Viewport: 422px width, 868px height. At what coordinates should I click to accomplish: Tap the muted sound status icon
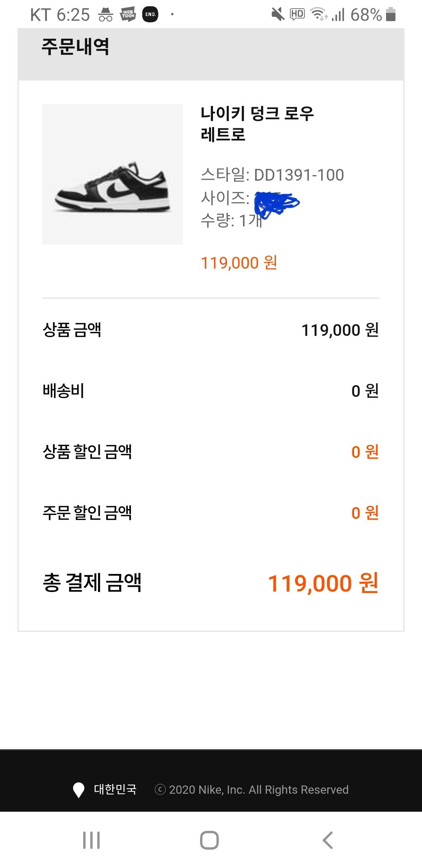pyautogui.click(x=278, y=15)
